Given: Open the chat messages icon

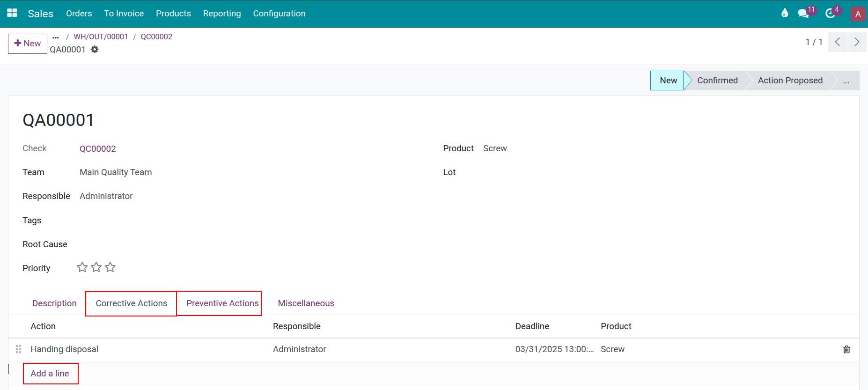Looking at the screenshot, I should (804, 13).
